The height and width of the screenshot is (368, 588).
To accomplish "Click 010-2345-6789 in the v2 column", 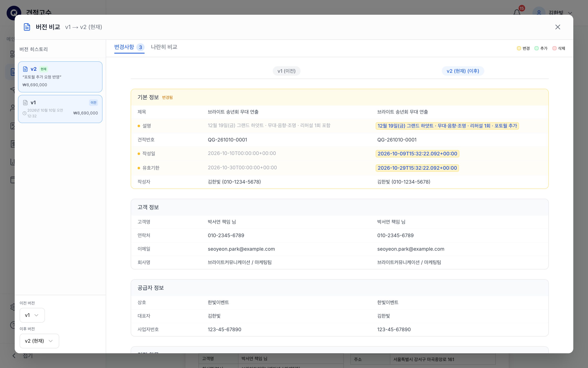I will (395, 236).
